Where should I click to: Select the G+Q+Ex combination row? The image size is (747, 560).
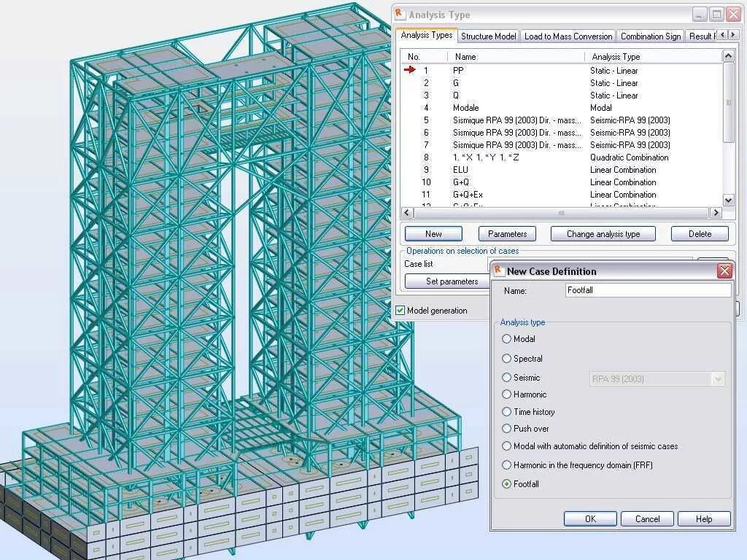point(561,194)
